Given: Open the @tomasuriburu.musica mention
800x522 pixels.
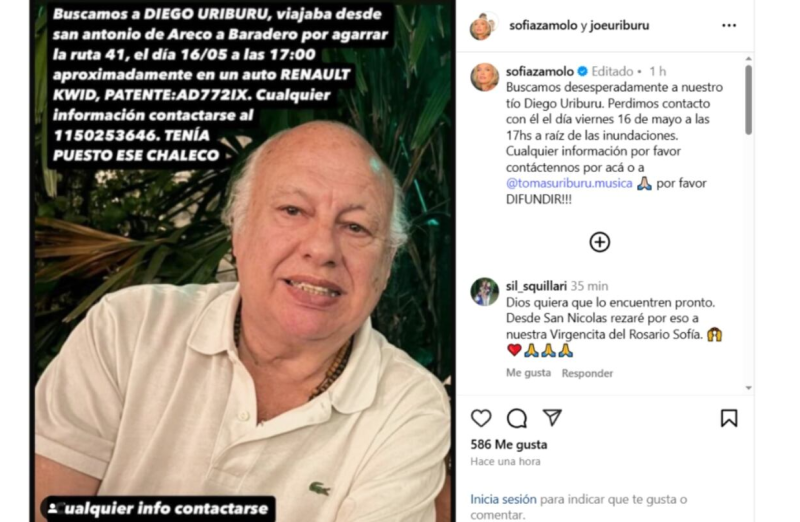Looking at the screenshot, I should click(569, 183).
